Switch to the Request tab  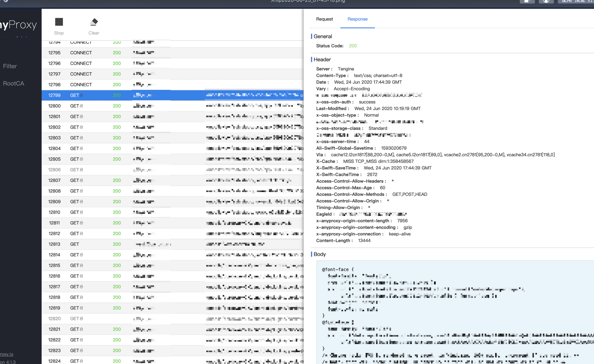point(324,19)
